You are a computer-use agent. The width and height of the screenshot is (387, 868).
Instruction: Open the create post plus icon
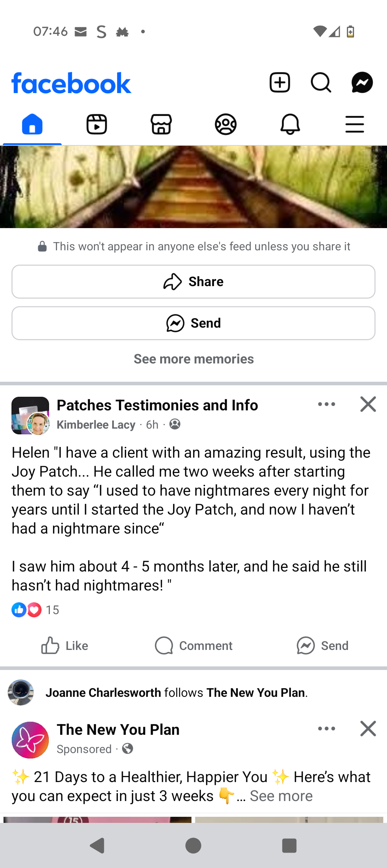coord(279,83)
